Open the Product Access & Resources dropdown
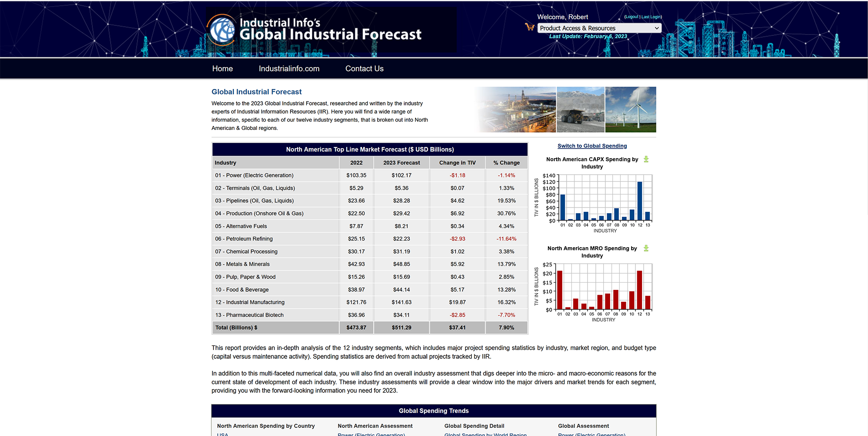Viewport: 868px width, 436px height. pos(599,28)
